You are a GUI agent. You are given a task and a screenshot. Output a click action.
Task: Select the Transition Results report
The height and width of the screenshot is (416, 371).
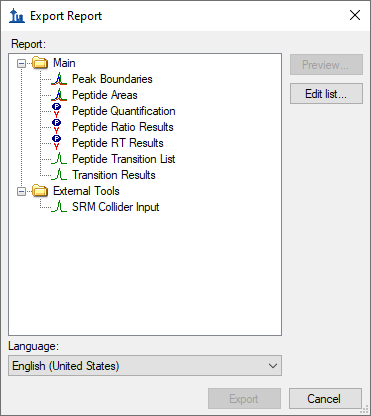tap(114, 175)
